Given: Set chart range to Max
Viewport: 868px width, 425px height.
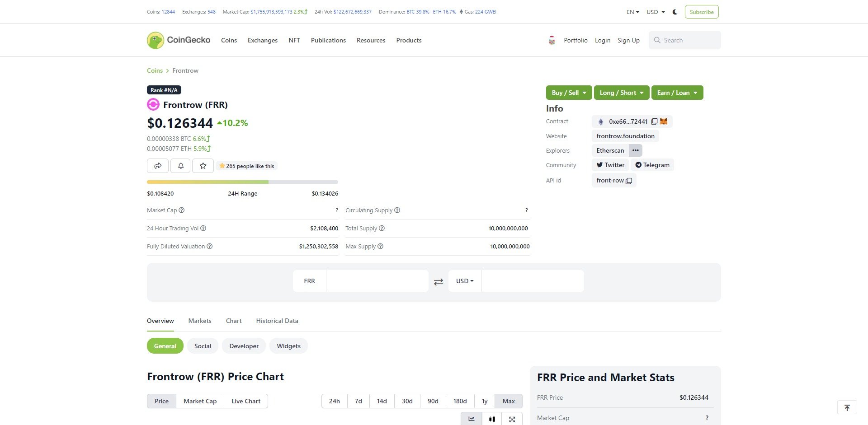Looking at the screenshot, I should [509, 401].
